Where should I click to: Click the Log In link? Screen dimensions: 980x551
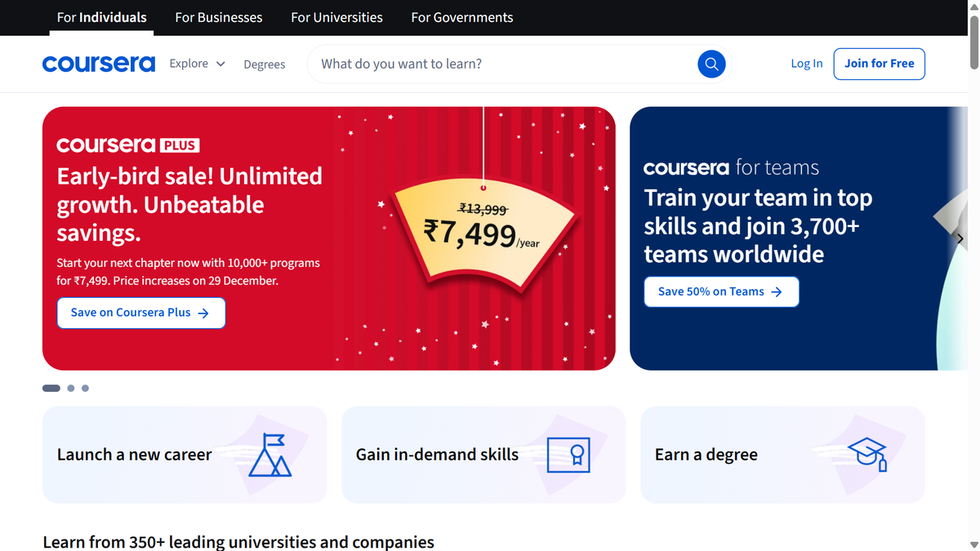pos(806,63)
